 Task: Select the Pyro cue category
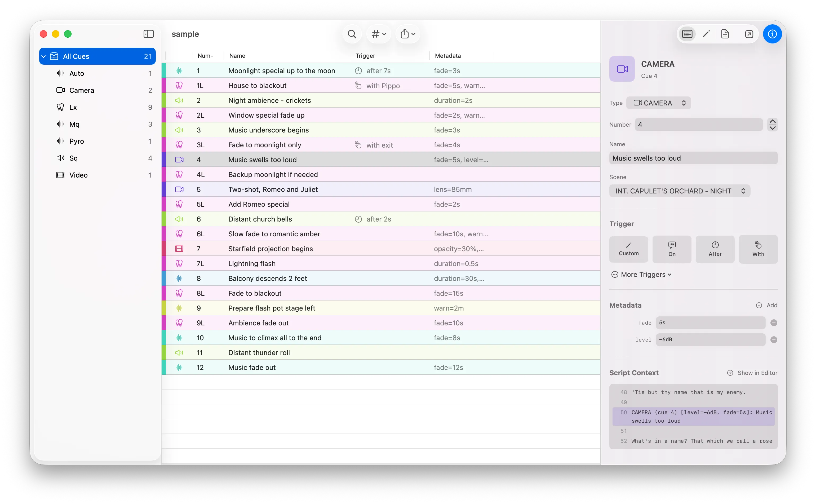pyautogui.click(x=97, y=141)
